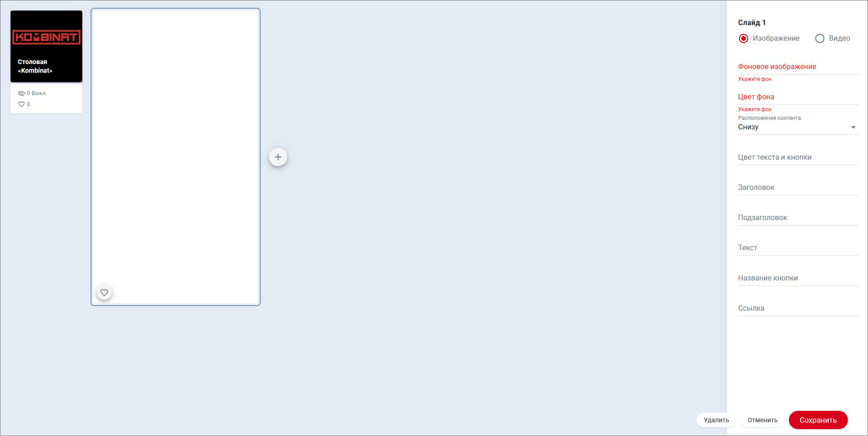868x436 pixels.
Task: Click the Снизу dropdown value
Action: [748, 127]
